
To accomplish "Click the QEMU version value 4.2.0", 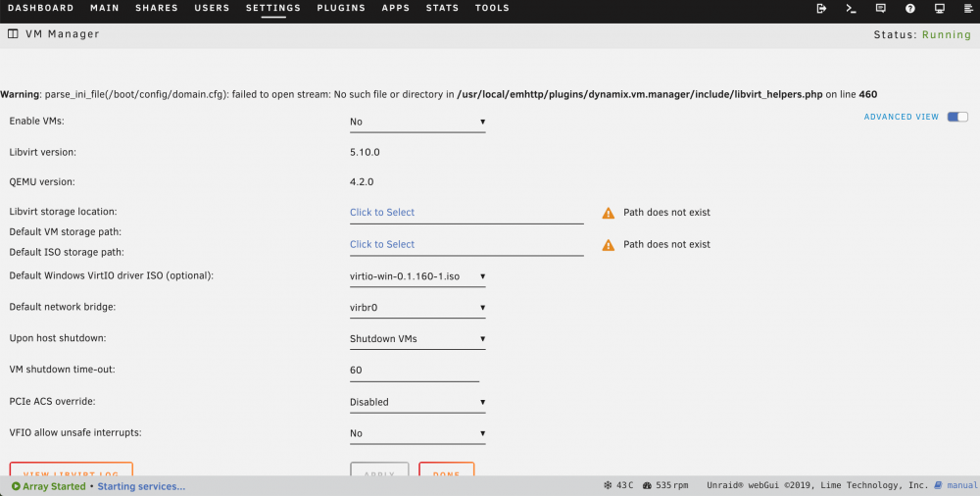I will click(362, 182).
